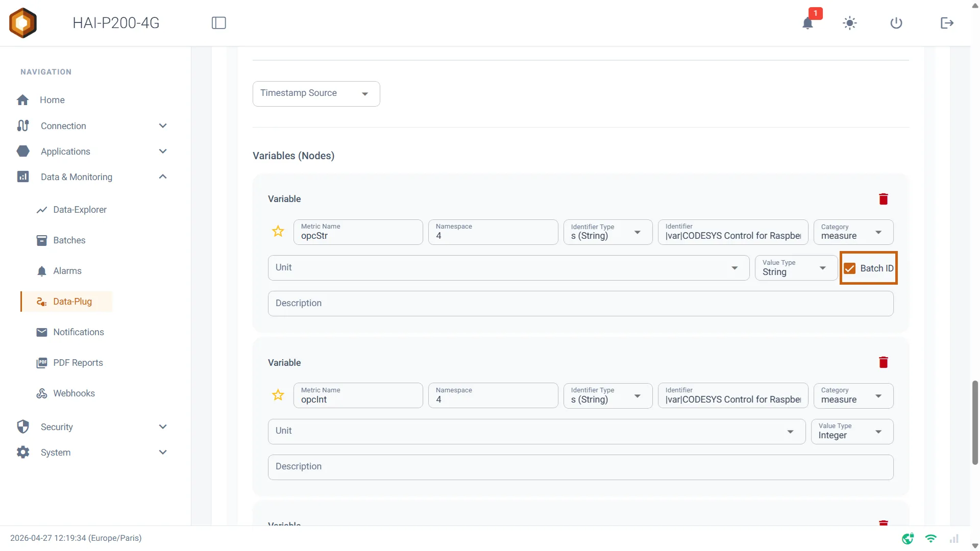Toggle the star for opcStr variable
The image size is (980, 551).
[x=278, y=232]
